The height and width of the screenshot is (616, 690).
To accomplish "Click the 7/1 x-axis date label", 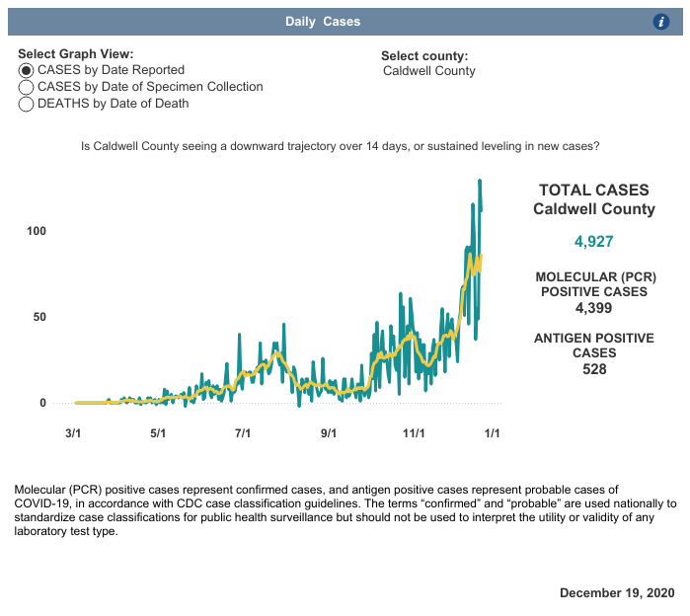I will click(x=243, y=433).
